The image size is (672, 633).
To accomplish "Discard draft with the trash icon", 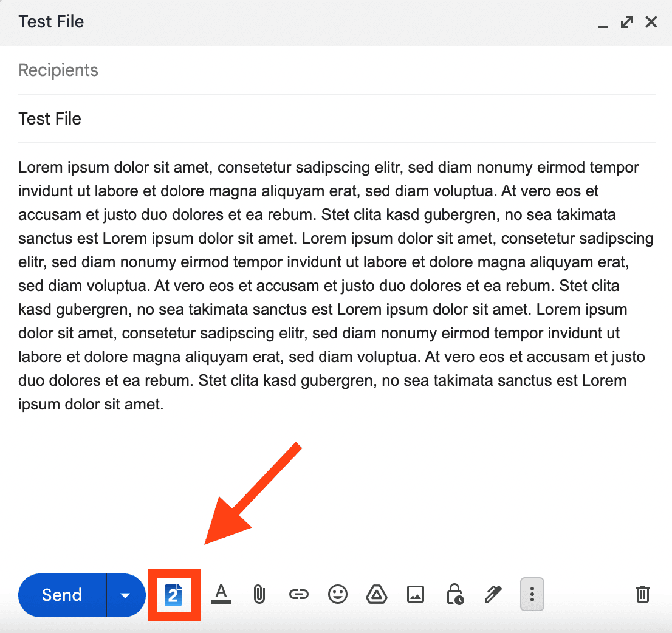I will (x=642, y=595).
